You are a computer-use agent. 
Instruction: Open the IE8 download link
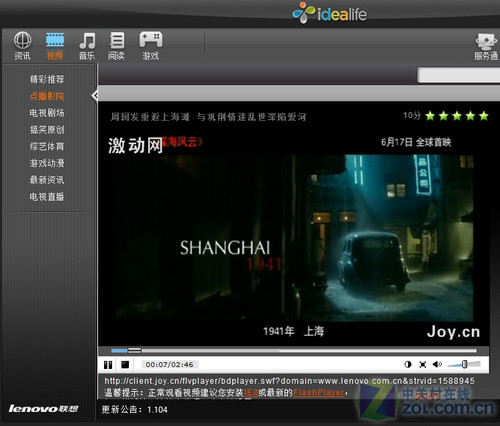click(x=251, y=393)
